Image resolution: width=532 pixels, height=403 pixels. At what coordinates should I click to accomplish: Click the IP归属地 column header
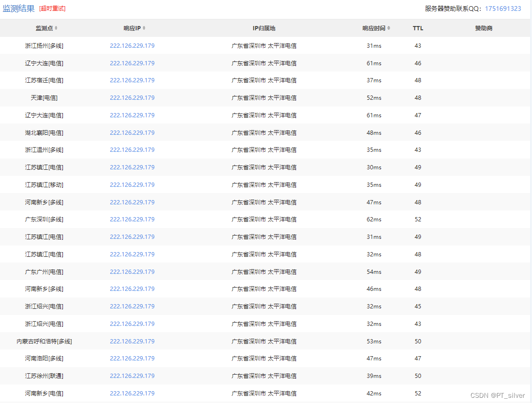[264, 28]
